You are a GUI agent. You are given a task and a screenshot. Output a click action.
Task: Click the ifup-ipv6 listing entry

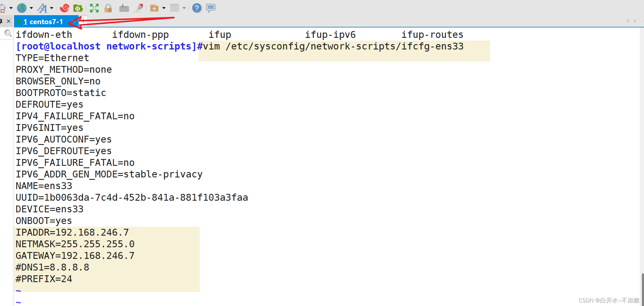point(330,35)
